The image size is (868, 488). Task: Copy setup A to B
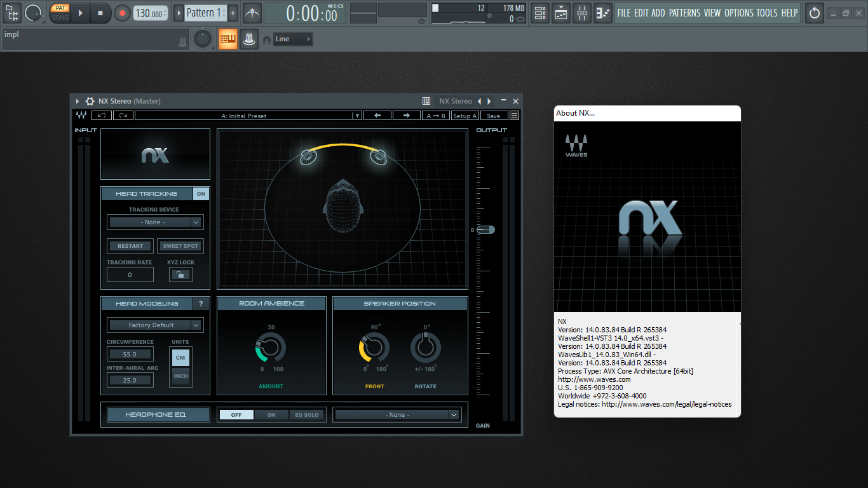click(436, 116)
